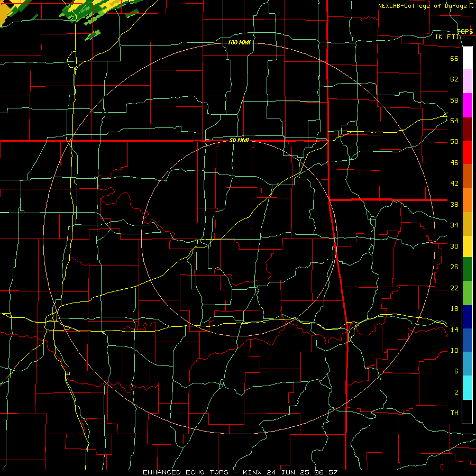Click the '[K FT]' units label

pyautogui.click(x=447, y=37)
